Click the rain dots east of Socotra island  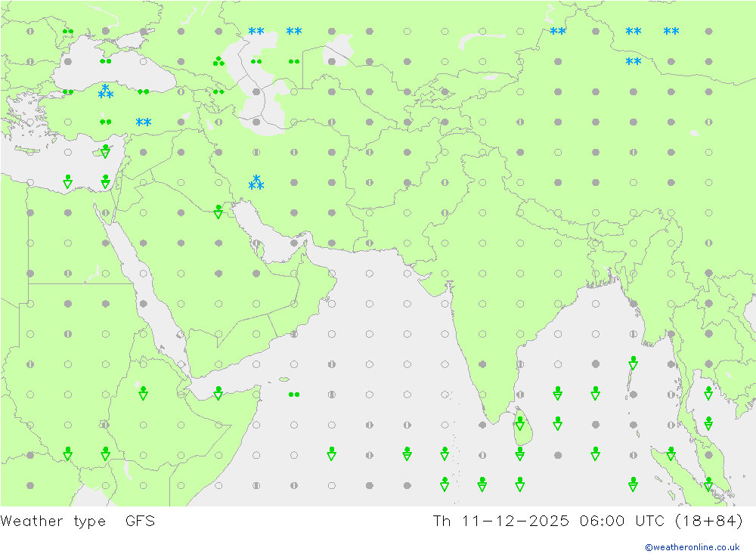click(294, 394)
